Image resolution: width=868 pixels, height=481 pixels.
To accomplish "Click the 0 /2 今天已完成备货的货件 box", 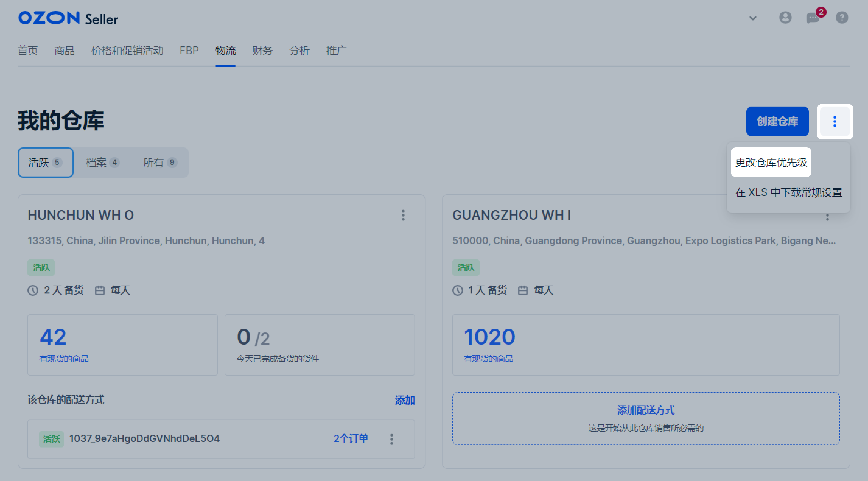I will [x=320, y=345].
